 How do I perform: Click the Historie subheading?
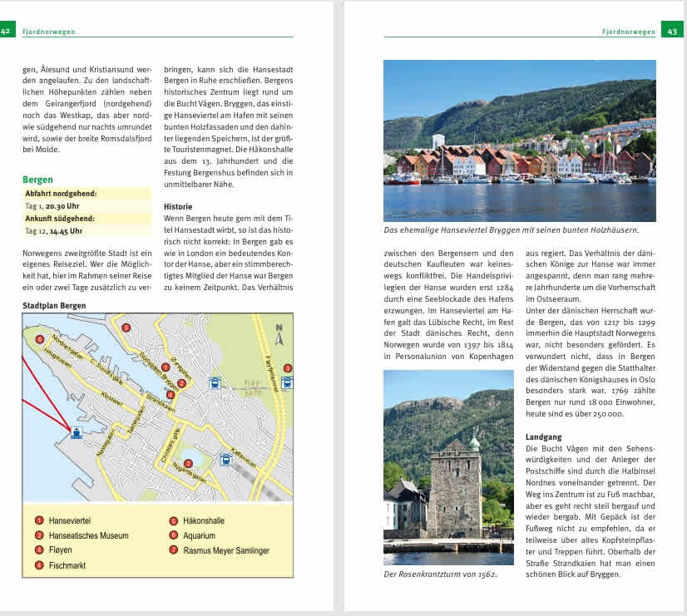coord(178,207)
